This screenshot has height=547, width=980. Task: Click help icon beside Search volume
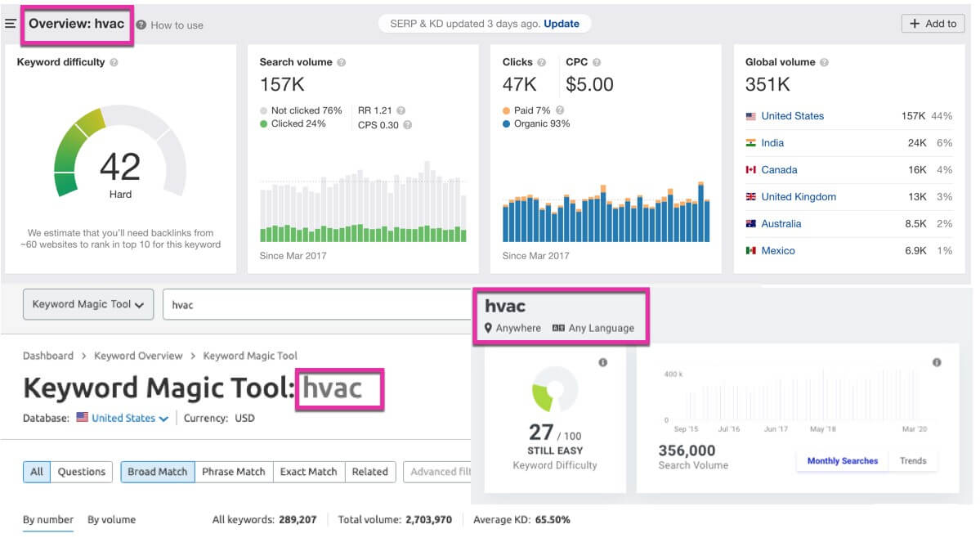click(x=342, y=62)
